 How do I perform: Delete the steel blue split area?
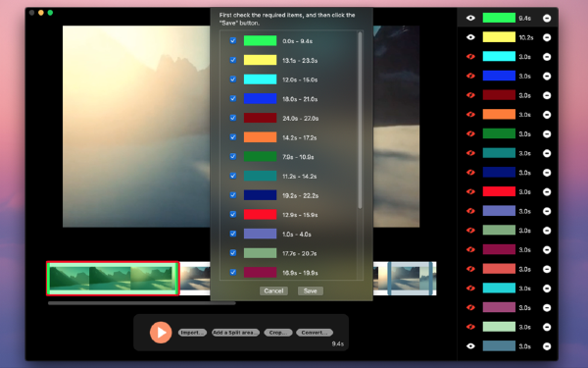[x=547, y=346]
